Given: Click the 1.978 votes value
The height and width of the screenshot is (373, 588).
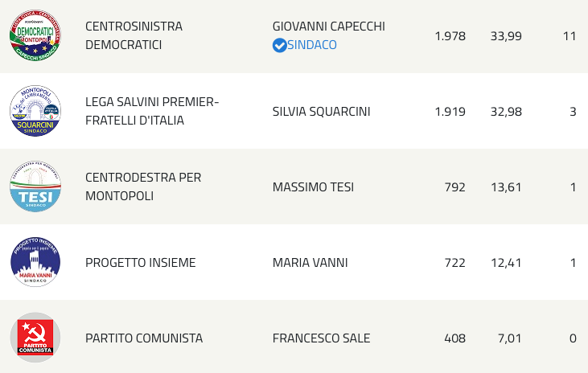Looking at the screenshot, I should click(x=450, y=36).
